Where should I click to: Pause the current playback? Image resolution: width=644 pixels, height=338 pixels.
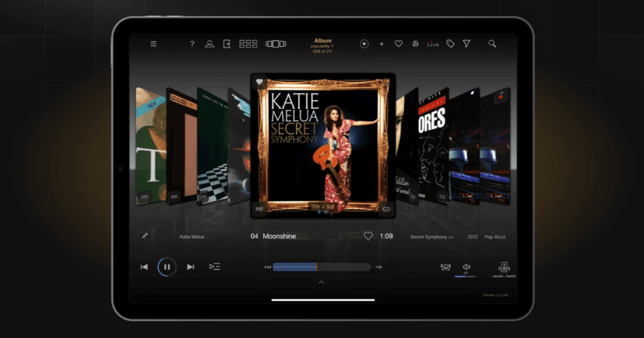point(167,266)
